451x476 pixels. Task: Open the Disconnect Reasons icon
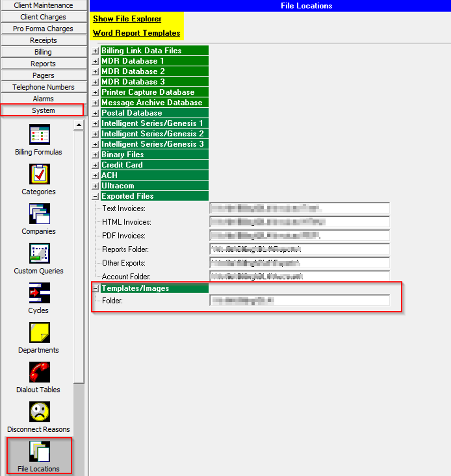pyautogui.click(x=39, y=412)
